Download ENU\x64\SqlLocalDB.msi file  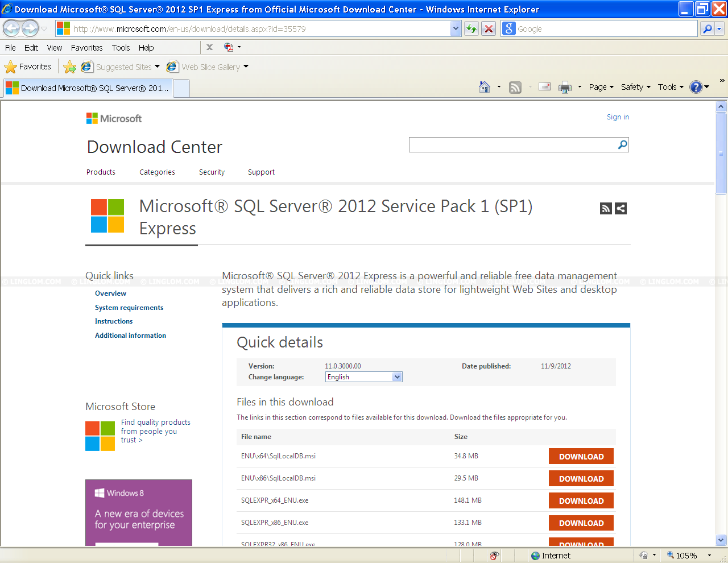[581, 456]
